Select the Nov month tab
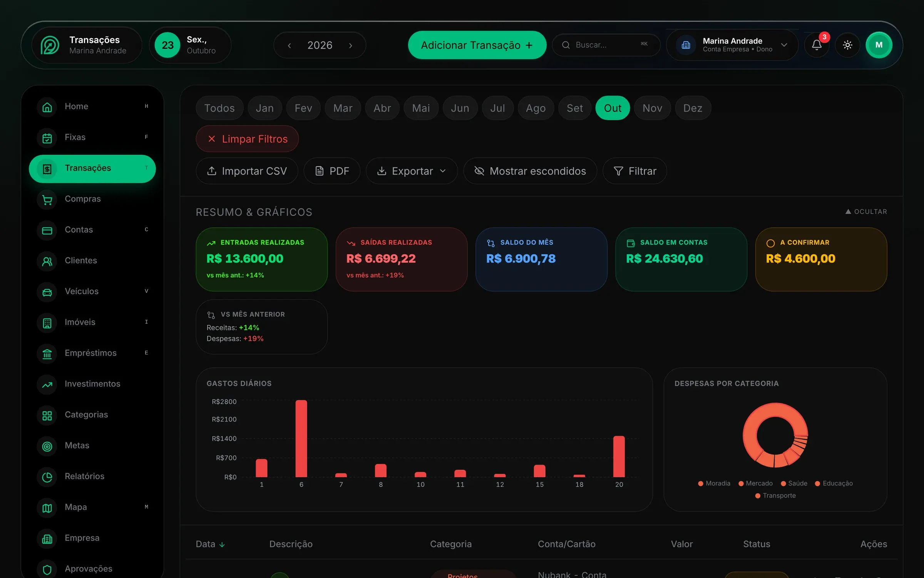The height and width of the screenshot is (578, 924). pos(652,108)
